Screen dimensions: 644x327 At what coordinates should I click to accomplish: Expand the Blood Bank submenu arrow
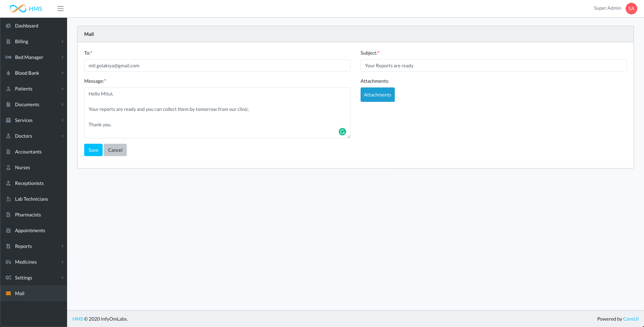point(62,73)
